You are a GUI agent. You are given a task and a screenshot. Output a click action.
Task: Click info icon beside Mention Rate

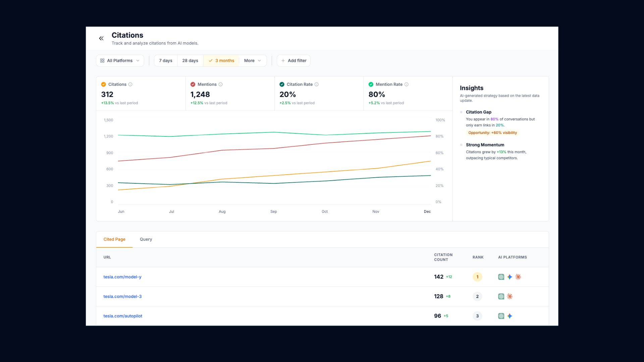407,84
